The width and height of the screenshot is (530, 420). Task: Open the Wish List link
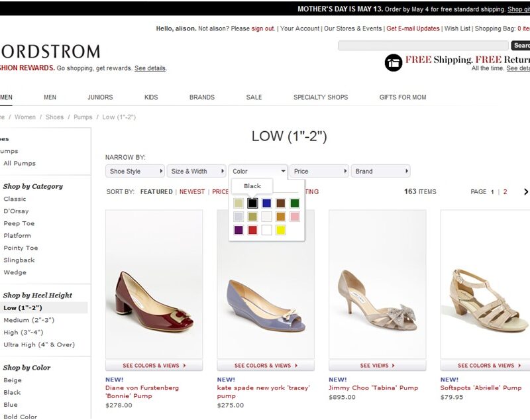(457, 28)
